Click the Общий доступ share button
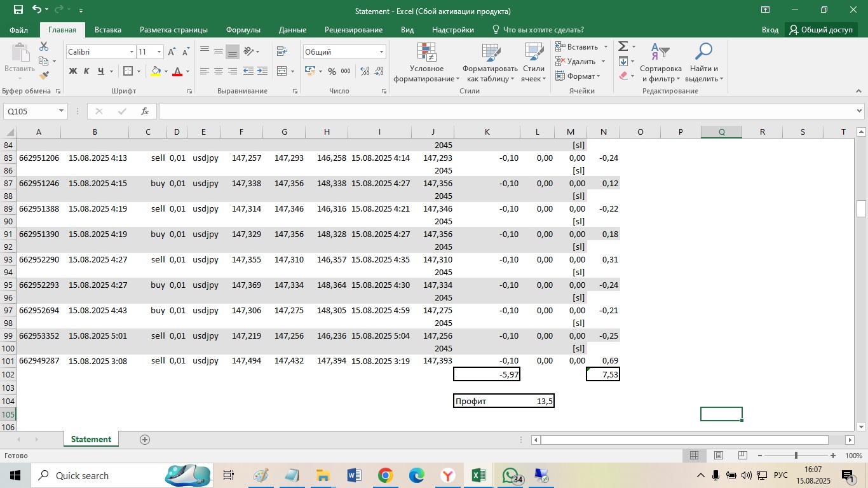Screen dimensions: 868x488 pyautogui.click(x=820, y=30)
